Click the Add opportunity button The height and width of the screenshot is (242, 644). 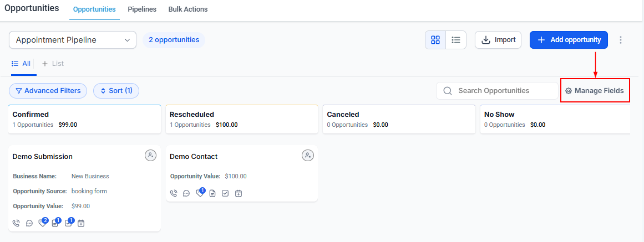[569, 40]
